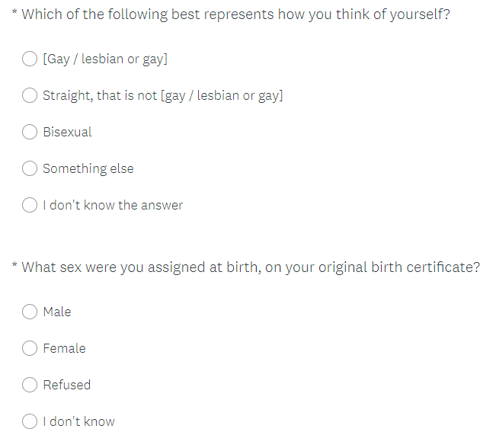Click the 'Something else' label text

point(88,168)
